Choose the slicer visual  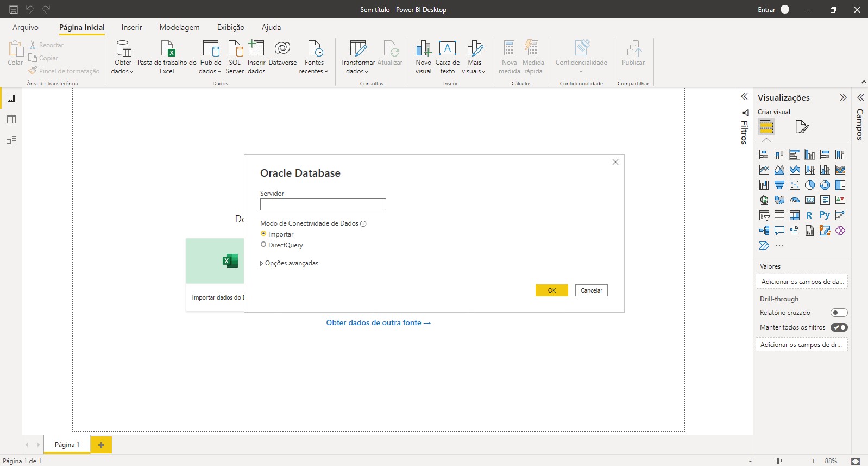pos(764,215)
